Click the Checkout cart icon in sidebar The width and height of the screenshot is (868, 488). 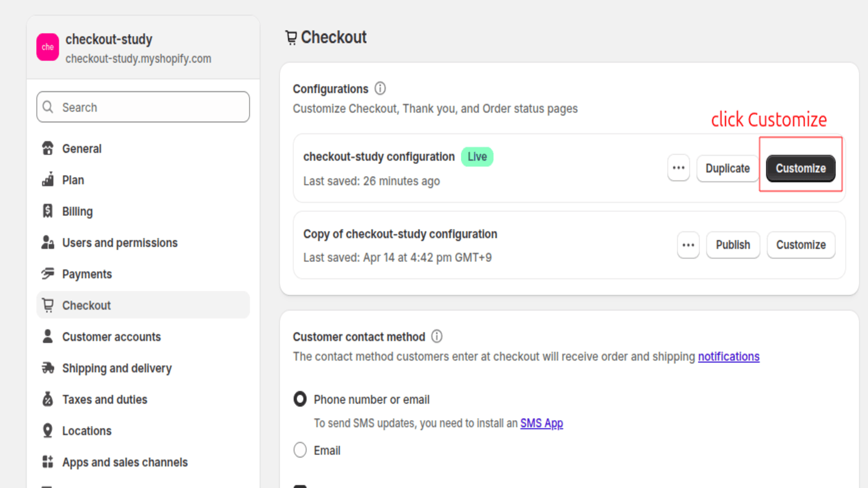click(x=48, y=305)
